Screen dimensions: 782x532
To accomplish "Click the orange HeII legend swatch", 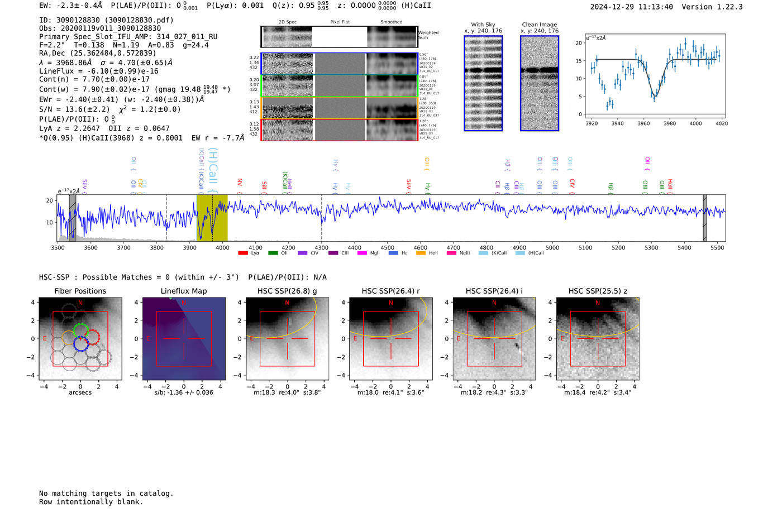I will pyautogui.click(x=421, y=253).
